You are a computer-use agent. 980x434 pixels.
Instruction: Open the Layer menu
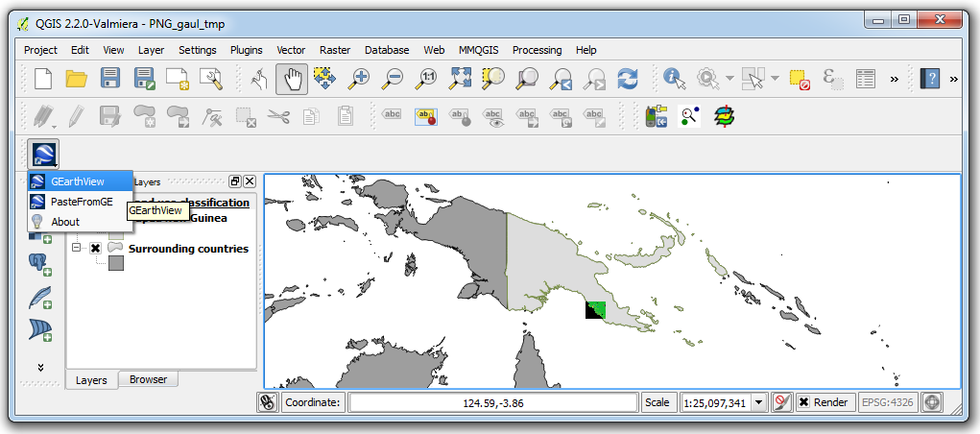tap(152, 50)
